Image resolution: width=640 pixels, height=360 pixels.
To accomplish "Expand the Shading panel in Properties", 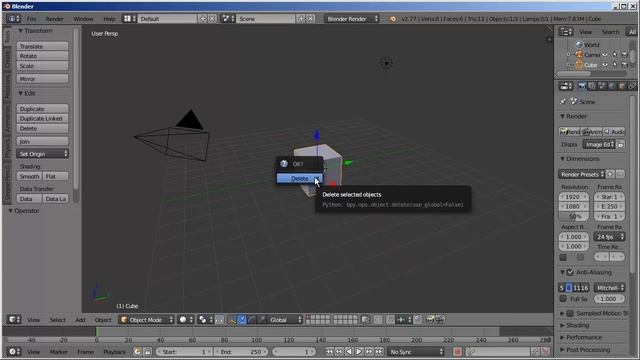I will click(562, 325).
